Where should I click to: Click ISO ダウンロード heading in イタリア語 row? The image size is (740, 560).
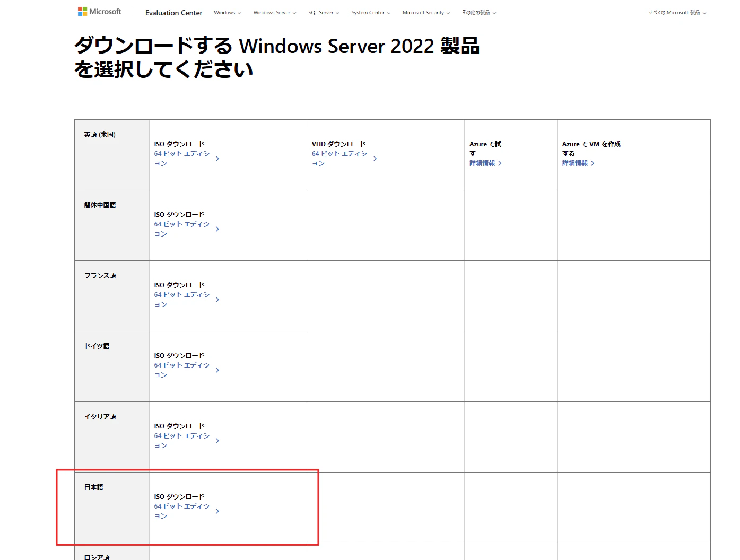pos(179,426)
